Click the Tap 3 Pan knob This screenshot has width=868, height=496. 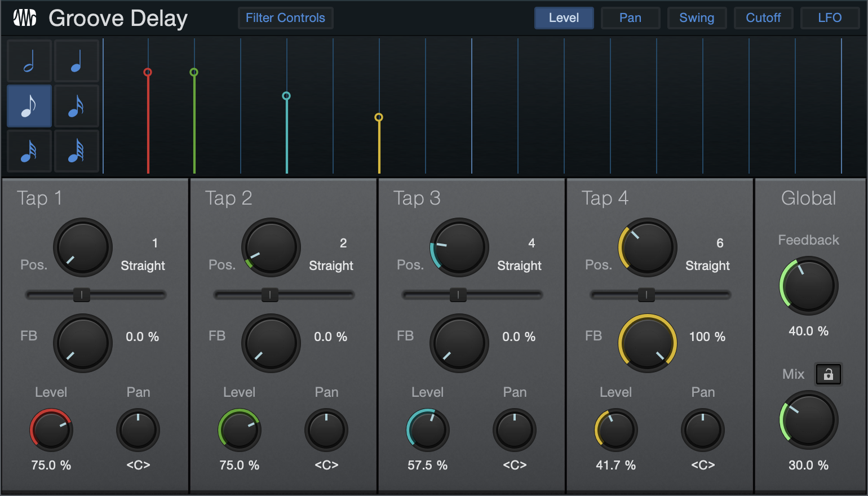click(x=515, y=430)
